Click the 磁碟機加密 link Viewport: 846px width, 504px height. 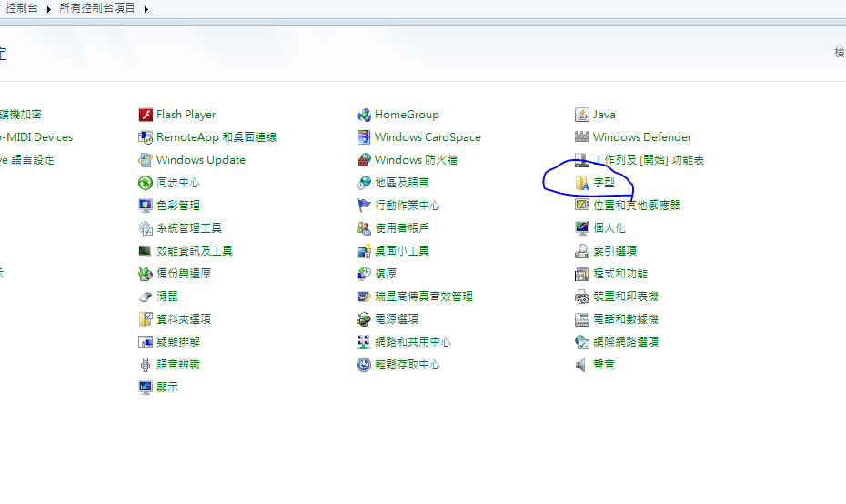[21, 115]
